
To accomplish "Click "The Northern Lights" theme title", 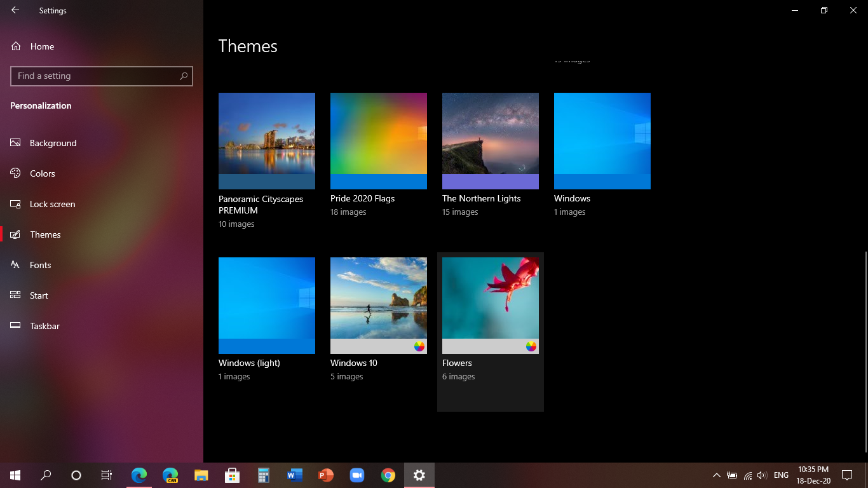I will (x=482, y=198).
